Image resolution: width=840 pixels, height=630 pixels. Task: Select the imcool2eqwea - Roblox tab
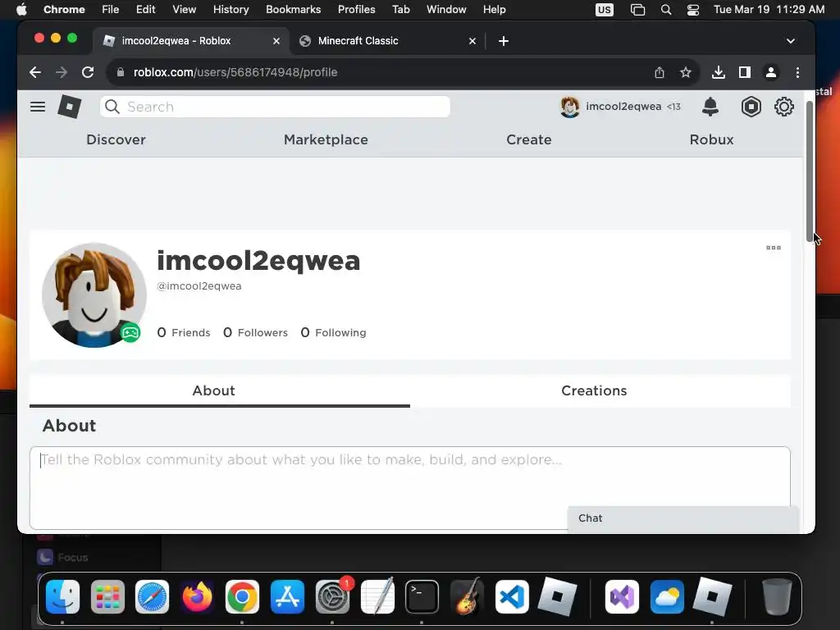(x=190, y=41)
